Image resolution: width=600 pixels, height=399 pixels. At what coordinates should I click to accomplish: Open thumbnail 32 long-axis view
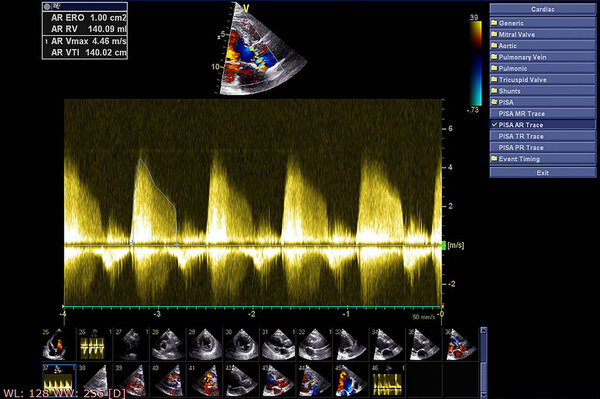315,344
